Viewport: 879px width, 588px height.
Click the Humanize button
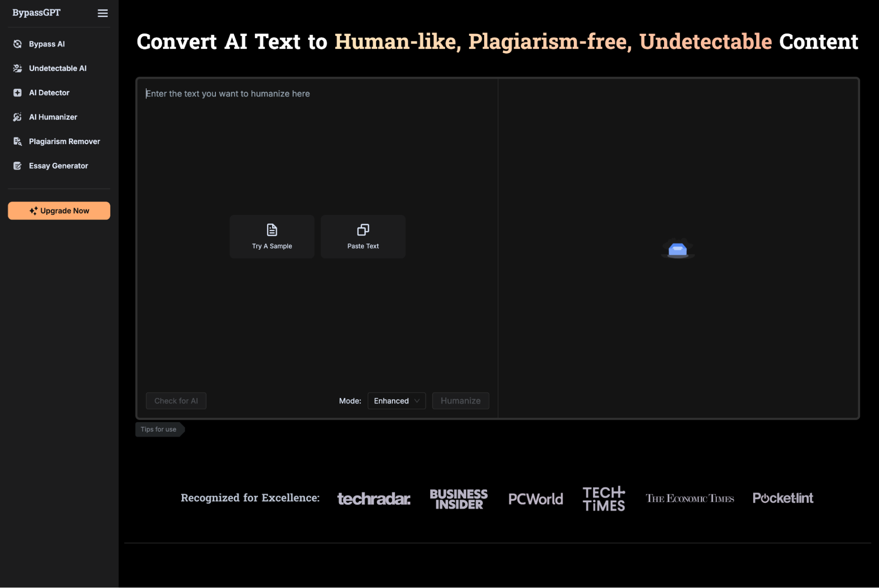[460, 401]
